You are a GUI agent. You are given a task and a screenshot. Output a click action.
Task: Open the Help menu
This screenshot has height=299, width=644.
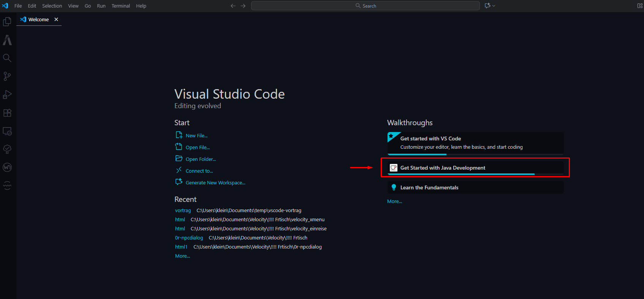point(141,6)
